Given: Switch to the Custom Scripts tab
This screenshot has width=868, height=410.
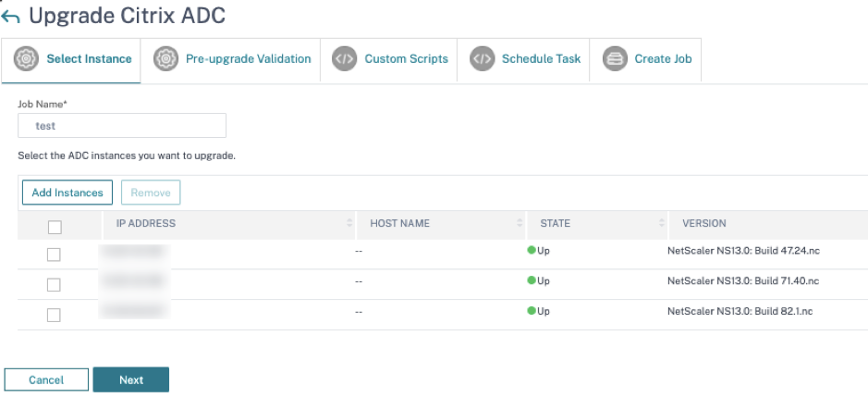Looking at the screenshot, I should 388,60.
